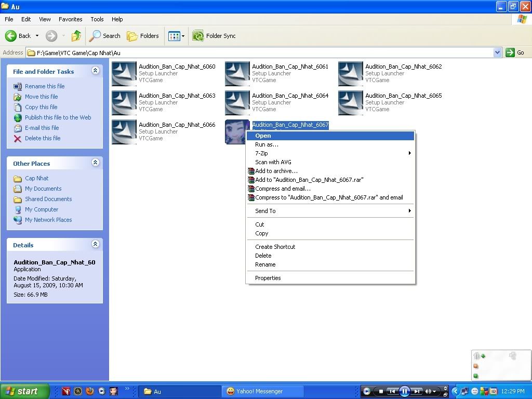Viewport: 532px width, 399px height.
Task: Choose Add to archive… entry
Action: (330, 171)
